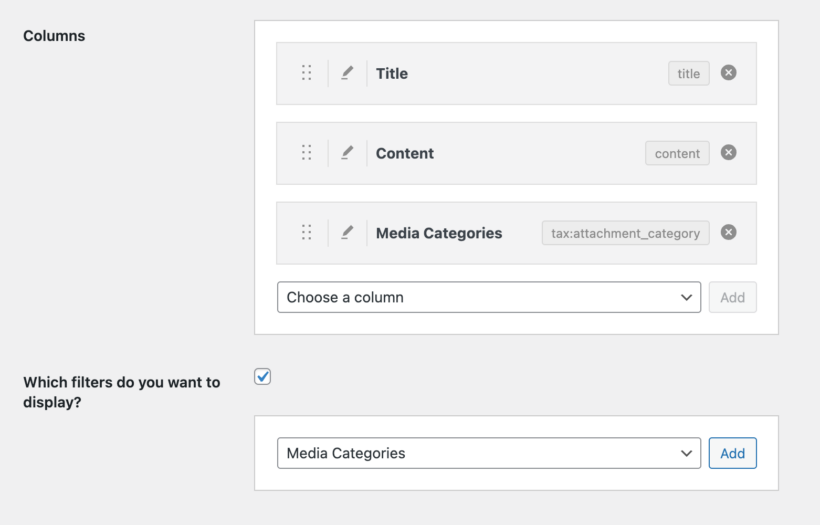820x525 pixels.
Task: Click the pencil icon for Media Categories
Action: pyautogui.click(x=347, y=233)
